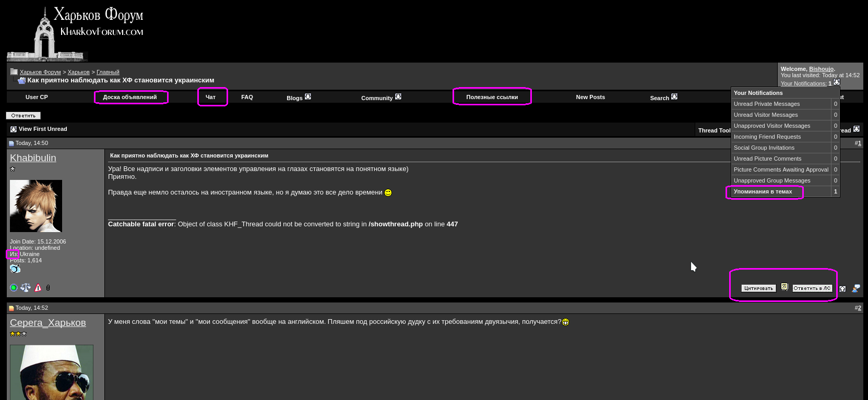Click the 'Posts: 1,614' text

click(x=26, y=260)
